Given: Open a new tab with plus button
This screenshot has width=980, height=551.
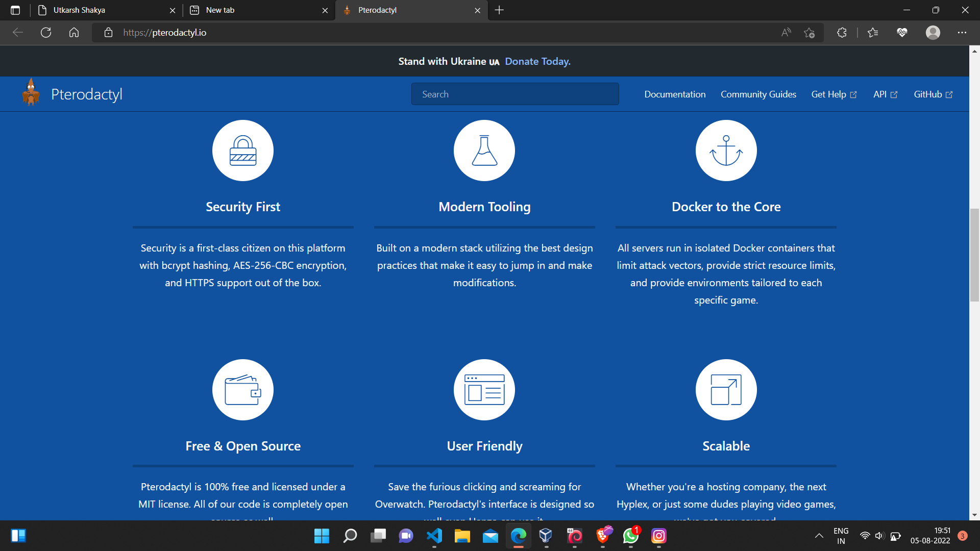Looking at the screenshot, I should point(499,10).
